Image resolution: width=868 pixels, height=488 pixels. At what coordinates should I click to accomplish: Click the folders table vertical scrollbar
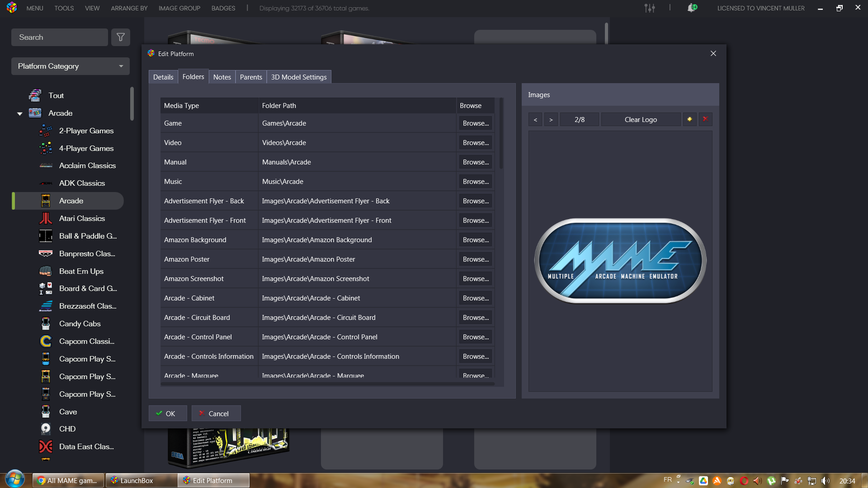(x=501, y=134)
